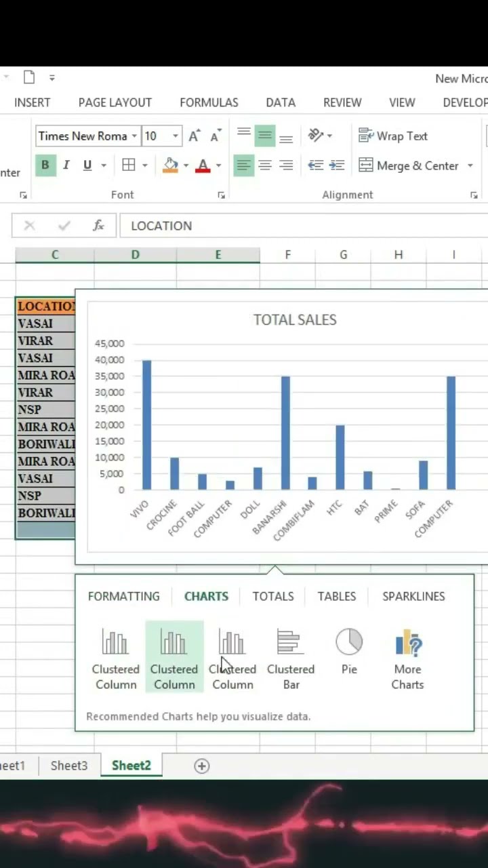The width and height of the screenshot is (488, 868).
Task: Open the PAGE LAYOUT ribbon tab
Action: [115, 102]
